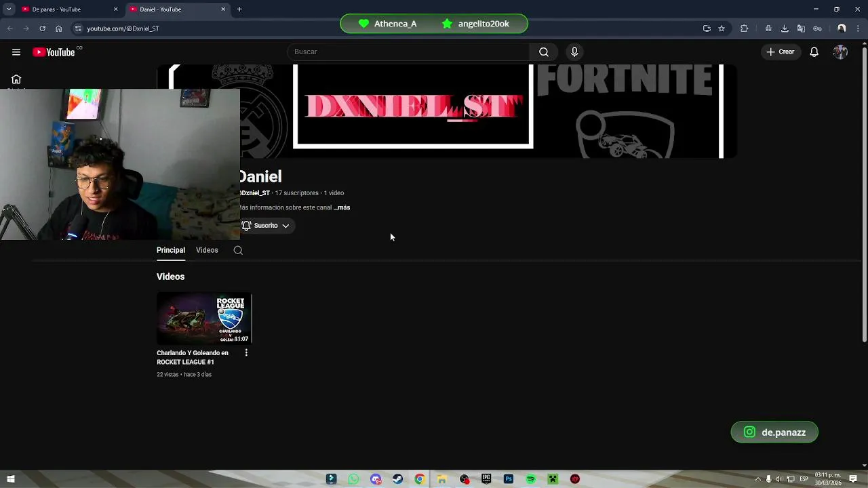Screen dimensions: 868x488
Task: Close the Daniel - YouTube tab
Action: tap(223, 9)
